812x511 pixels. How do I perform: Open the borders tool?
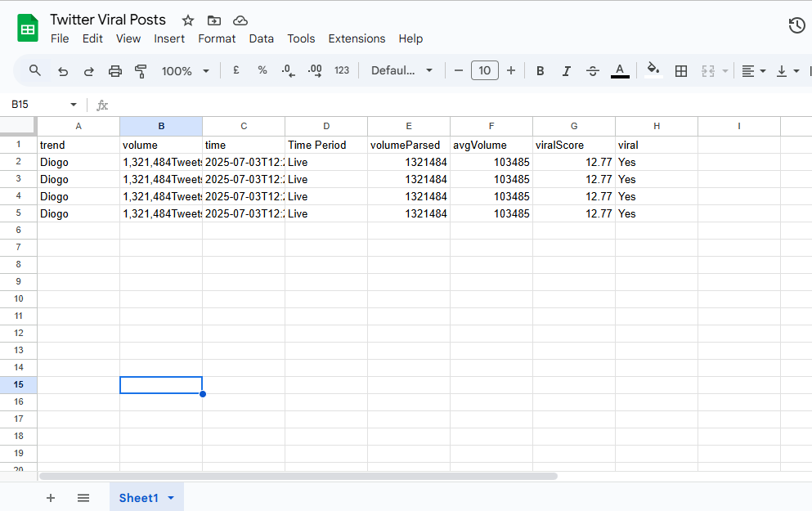[681, 71]
